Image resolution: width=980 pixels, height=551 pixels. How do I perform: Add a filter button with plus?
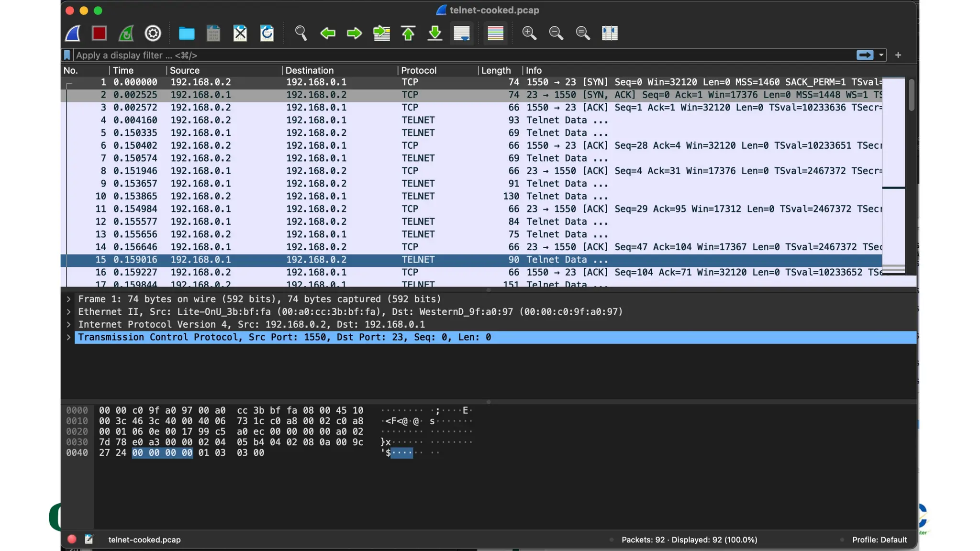click(898, 55)
